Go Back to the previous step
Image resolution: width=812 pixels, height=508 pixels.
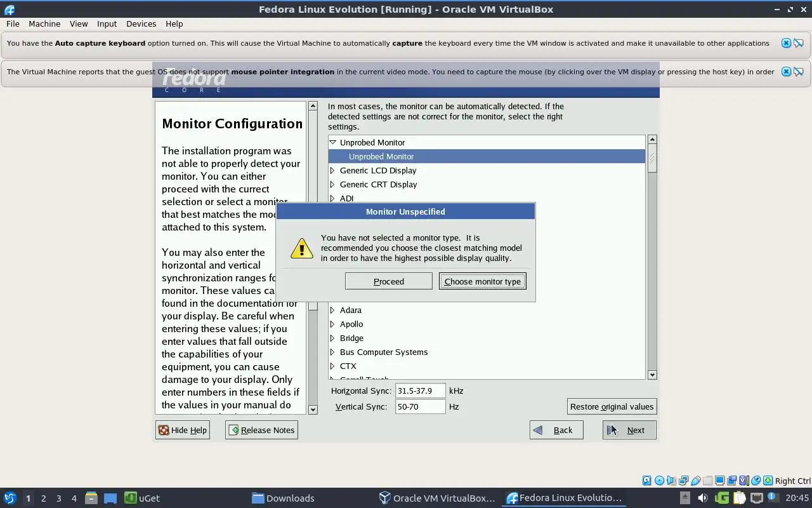pyautogui.click(x=556, y=430)
